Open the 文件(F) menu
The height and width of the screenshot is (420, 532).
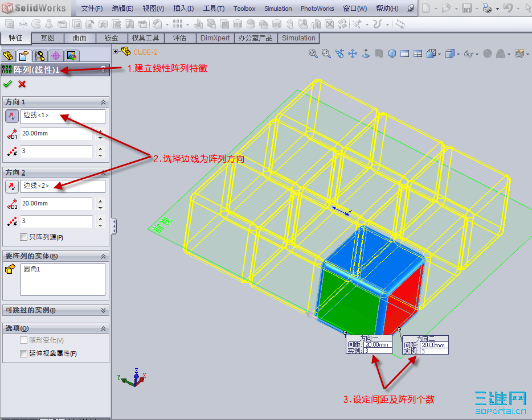point(92,9)
